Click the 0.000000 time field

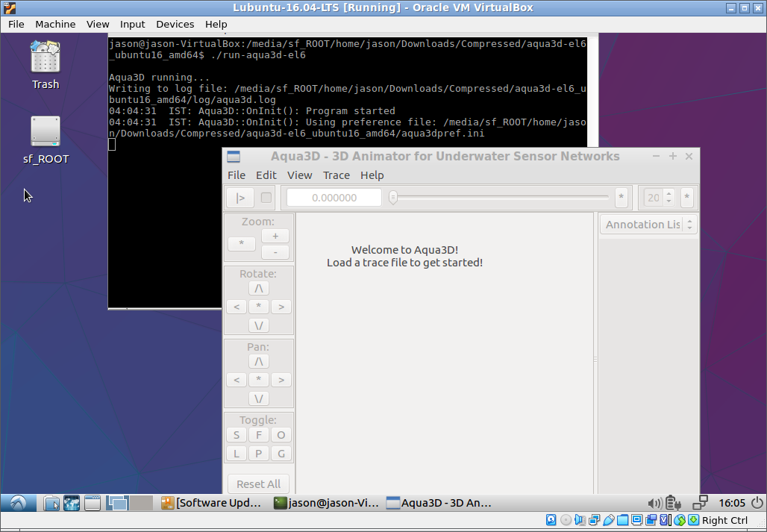pos(334,198)
